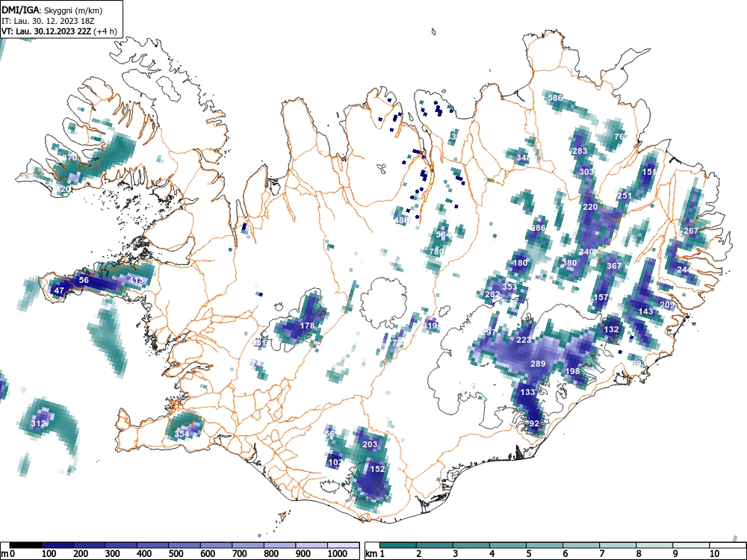Click the visibility value 586 on the map
747x560 pixels.
[x=555, y=98]
